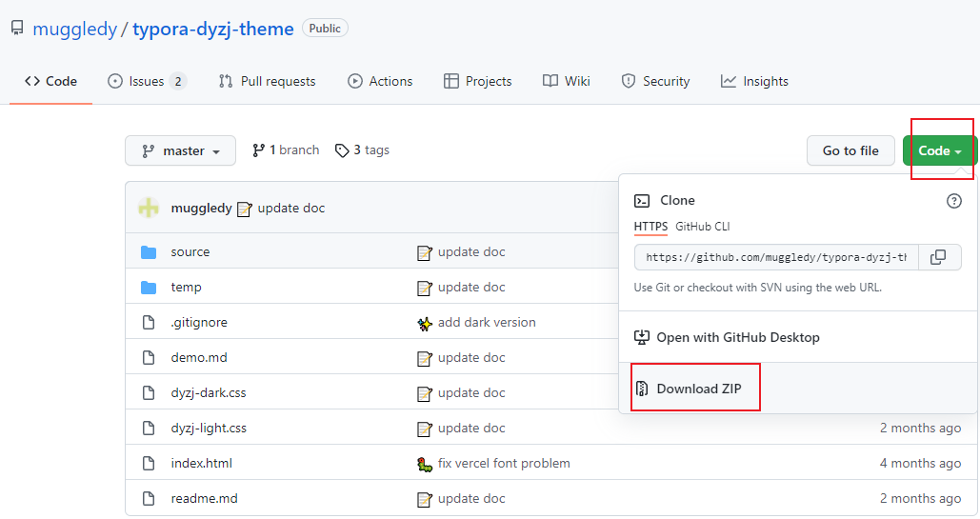Click the Pull requests branch-merge icon
This screenshot has width=980, height=519.
226,81
